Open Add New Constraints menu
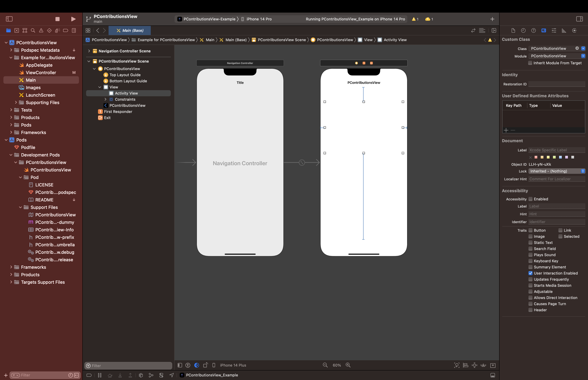Screen dimensions: 588x380 (475, 365)
